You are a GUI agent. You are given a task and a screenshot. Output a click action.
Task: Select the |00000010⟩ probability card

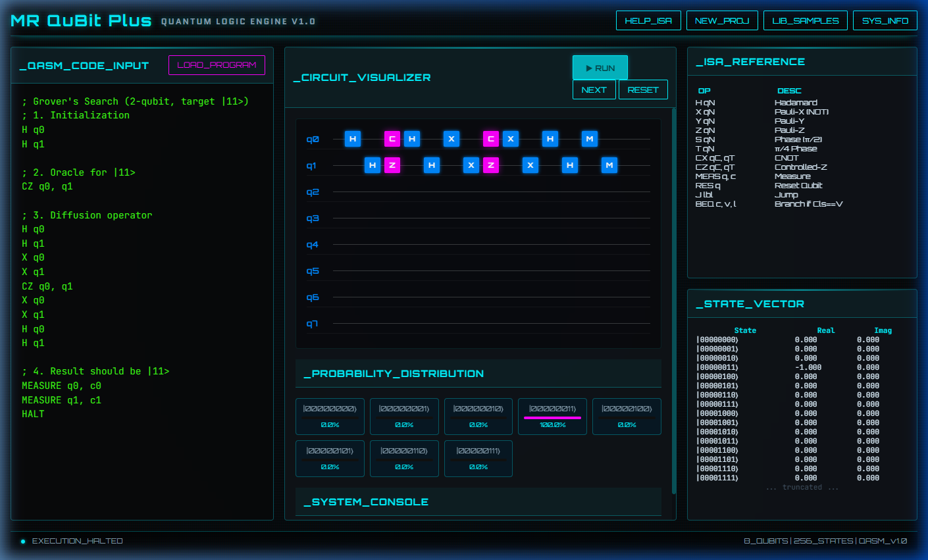478,417
